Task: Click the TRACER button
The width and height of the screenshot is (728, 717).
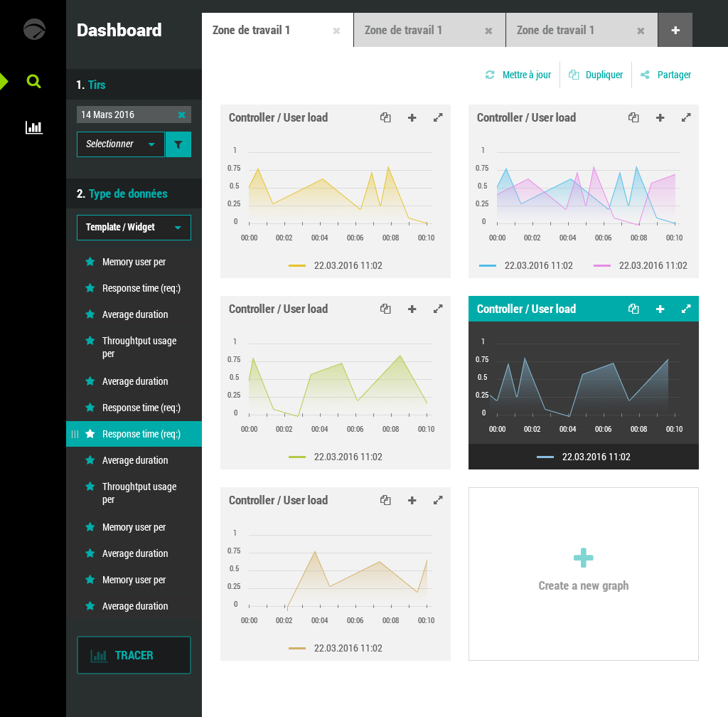Action: pyautogui.click(x=134, y=654)
